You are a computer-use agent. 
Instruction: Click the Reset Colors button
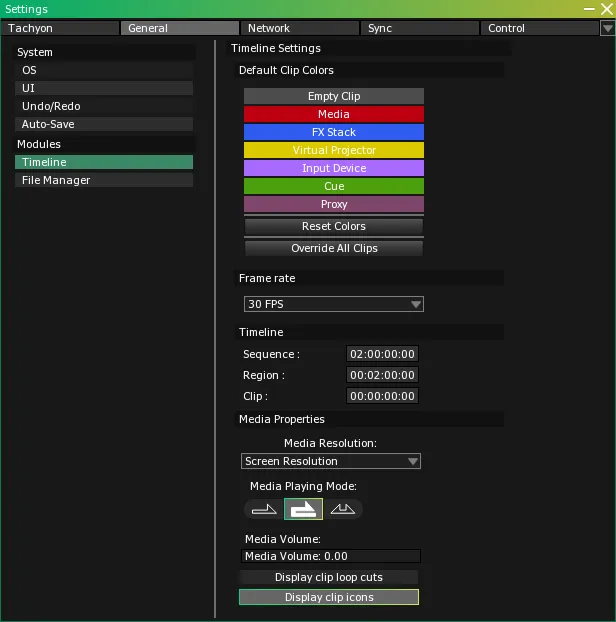click(334, 226)
